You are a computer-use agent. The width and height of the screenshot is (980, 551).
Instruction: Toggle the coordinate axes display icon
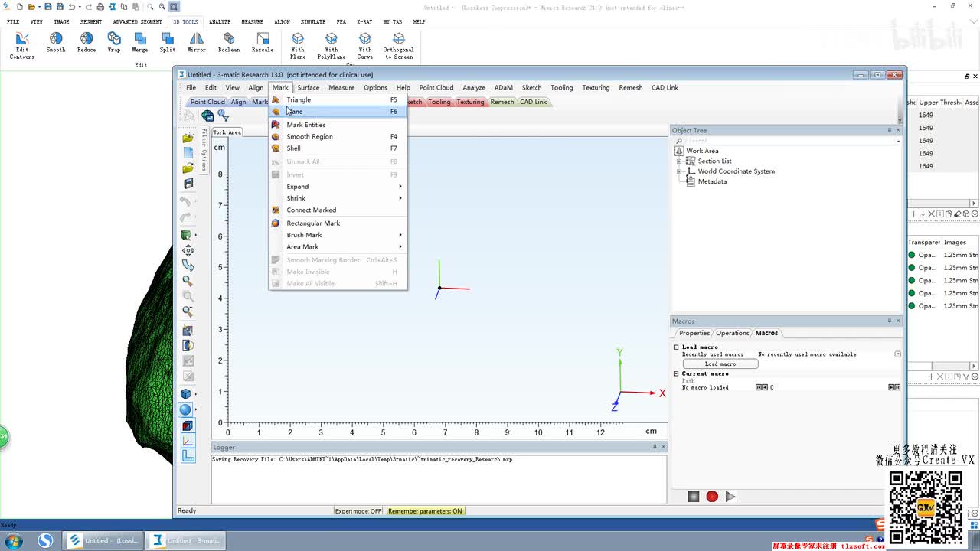[x=188, y=441]
